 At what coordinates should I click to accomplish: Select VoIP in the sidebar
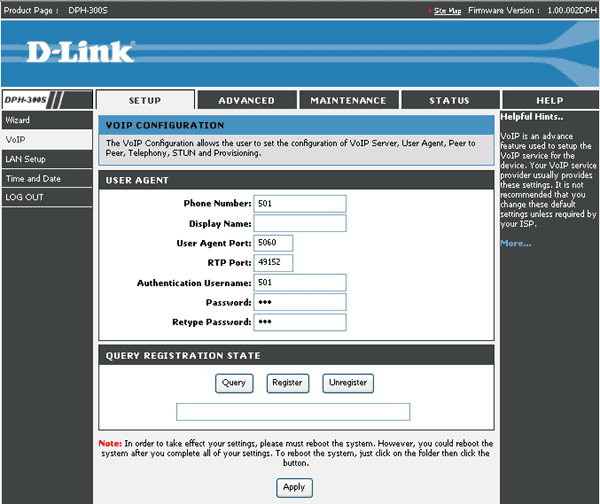pyautogui.click(x=47, y=140)
